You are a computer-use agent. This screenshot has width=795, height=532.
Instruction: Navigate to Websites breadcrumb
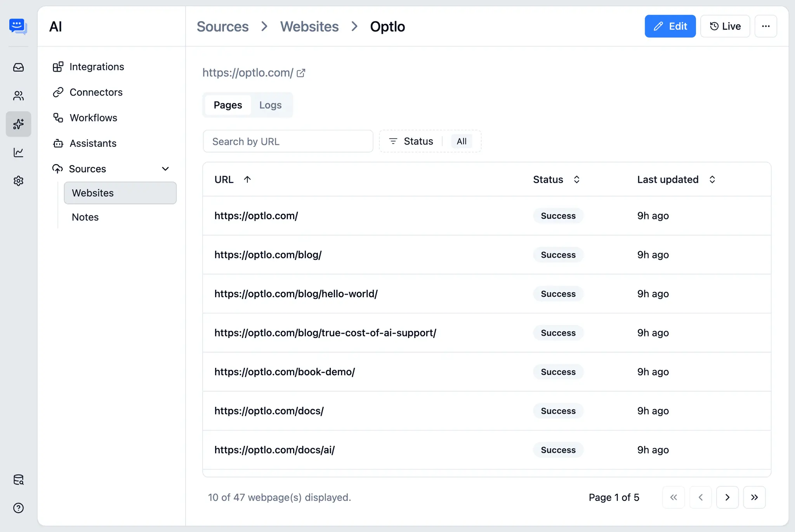point(309,27)
